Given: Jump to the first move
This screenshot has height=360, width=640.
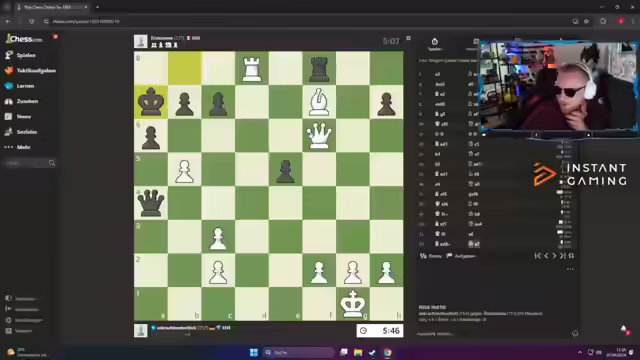Looking at the screenshot, I should 538,256.
